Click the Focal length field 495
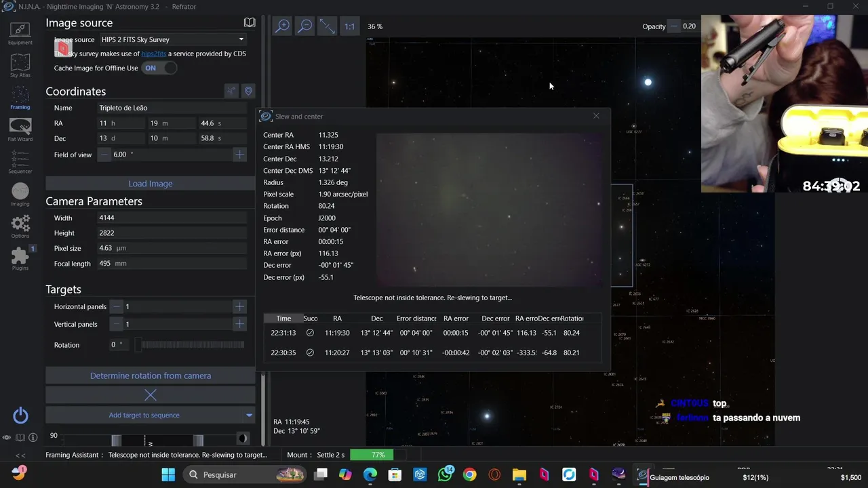Viewport: 868px width, 488px height. pyautogui.click(x=172, y=264)
